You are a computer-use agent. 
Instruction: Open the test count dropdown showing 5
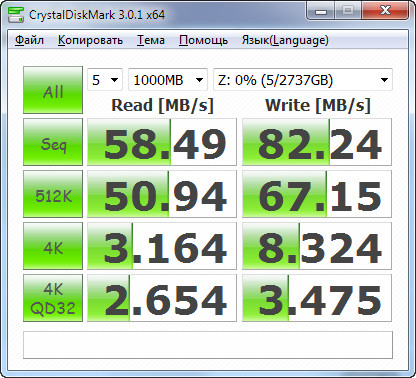tap(105, 80)
